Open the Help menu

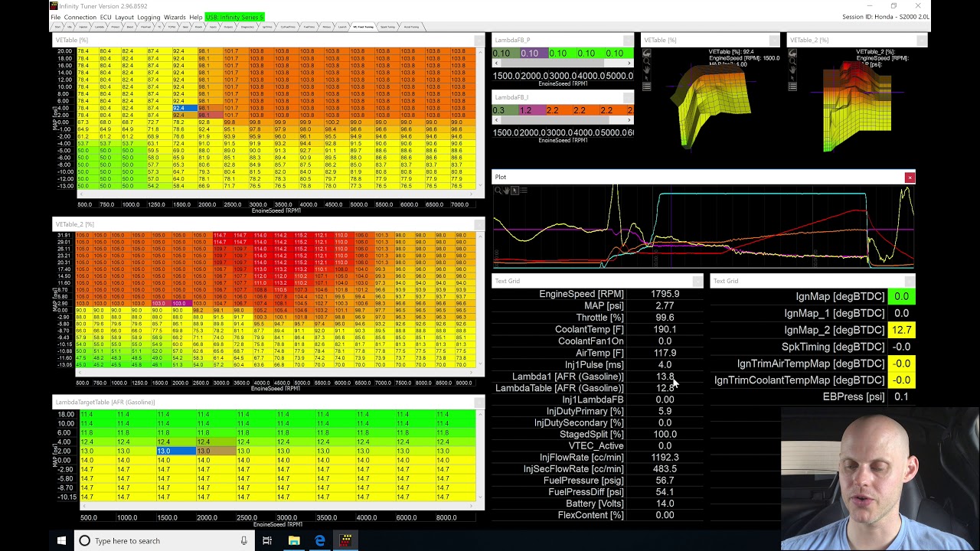coord(196,17)
